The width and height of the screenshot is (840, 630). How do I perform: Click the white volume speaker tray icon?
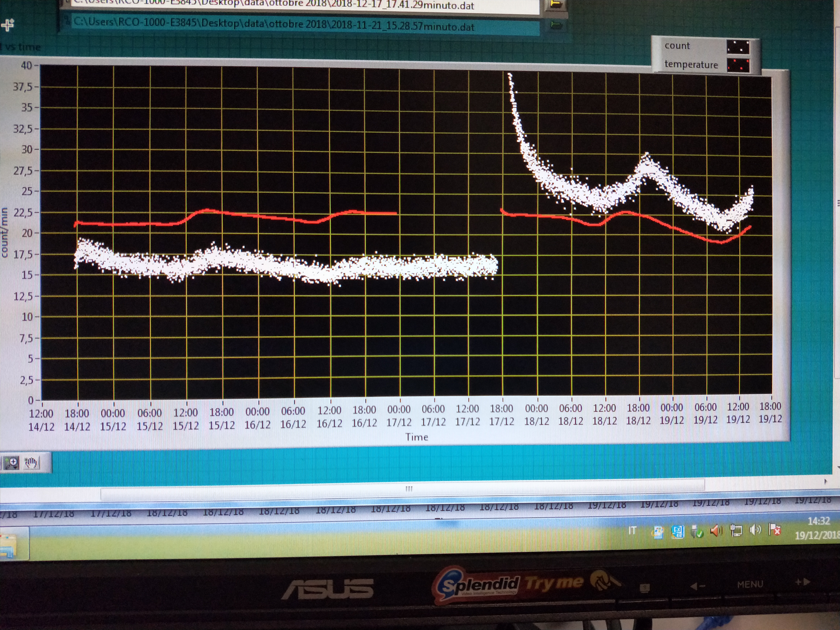[x=755, y=530]
